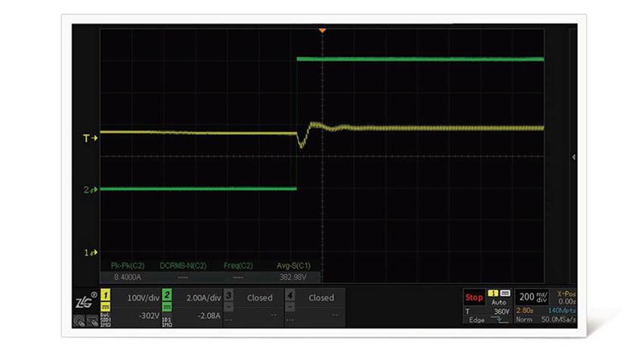Click the 50.0MSa/s sample rate readout
The width and height of the screenshot is (644, 364).
[x=558, y=319]
